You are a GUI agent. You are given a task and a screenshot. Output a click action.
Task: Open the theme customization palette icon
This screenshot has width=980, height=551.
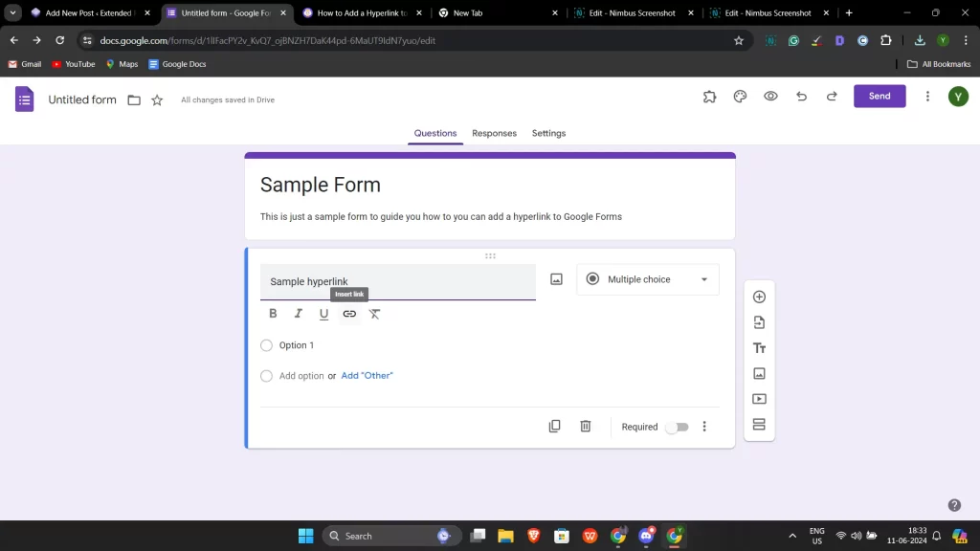pyautogui.click(x=740, y=96)
